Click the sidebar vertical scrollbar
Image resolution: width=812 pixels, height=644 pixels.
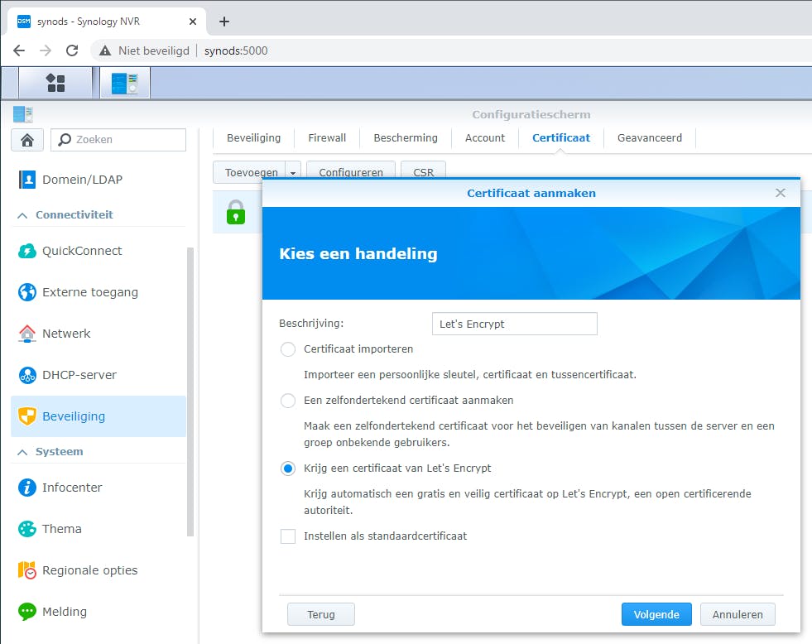pyautogui.click(x=190, y=392)
